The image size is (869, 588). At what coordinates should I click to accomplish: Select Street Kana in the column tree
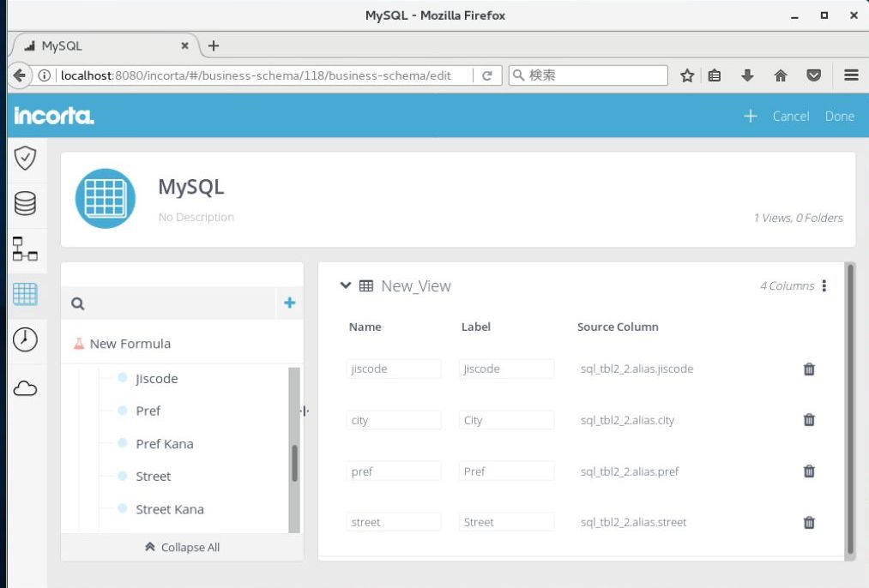point(170,509)
